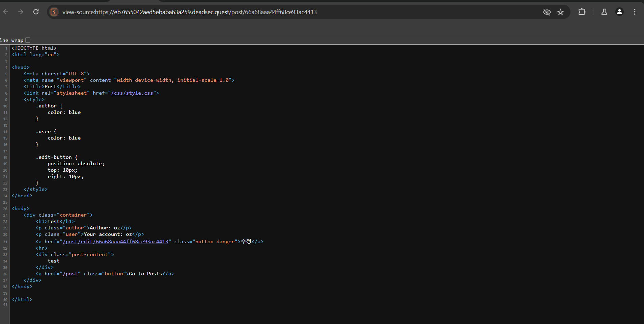Viewport: 644px width, 324px height.
Task: Click line number 31 in the gutter
Action: 5,242
